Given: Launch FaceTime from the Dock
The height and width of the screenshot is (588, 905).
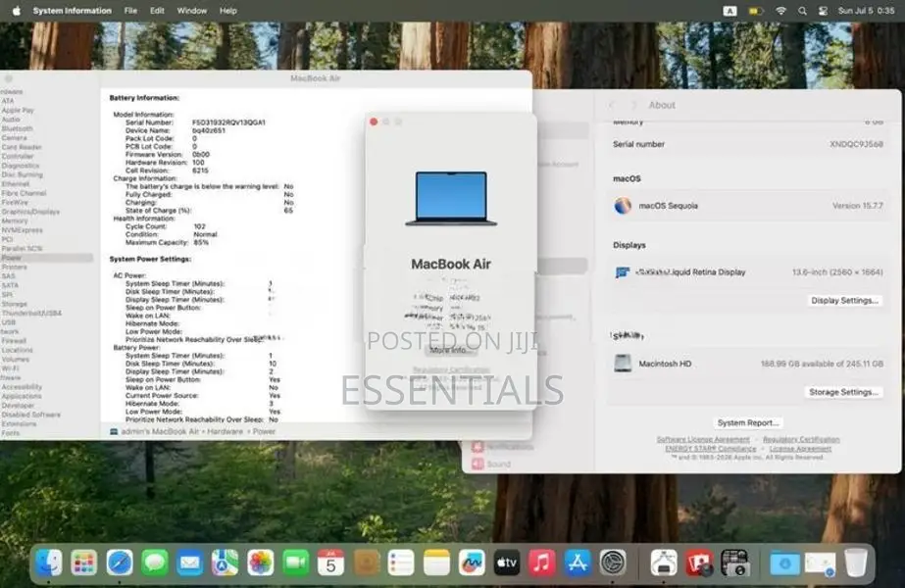Looking at the screenshot, I should coord(295,563).
